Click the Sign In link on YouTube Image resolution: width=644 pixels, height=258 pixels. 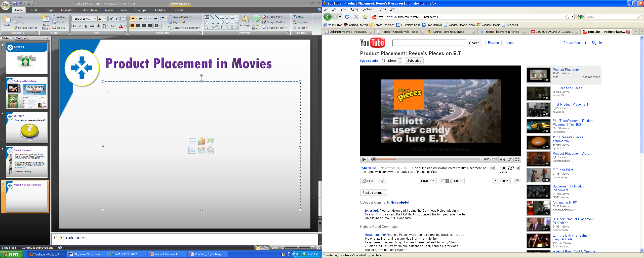(x=597, y=43)
